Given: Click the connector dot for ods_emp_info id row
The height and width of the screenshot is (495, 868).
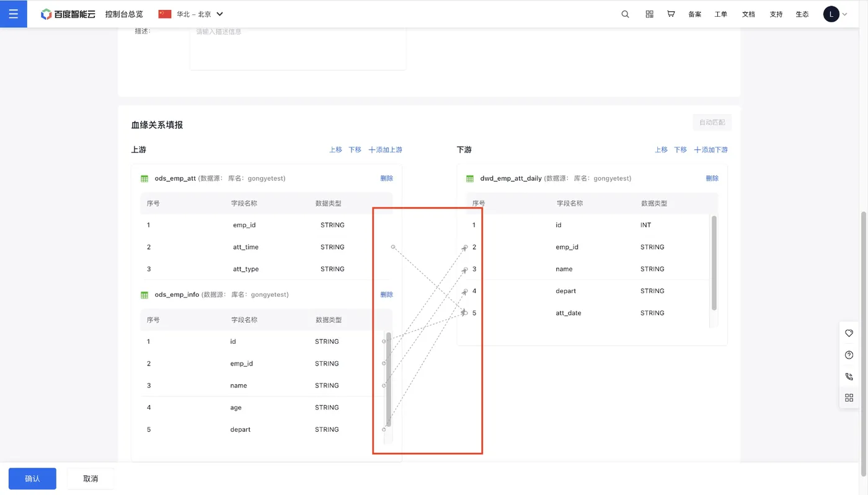Looking at the screenshot, I should 384,341.
